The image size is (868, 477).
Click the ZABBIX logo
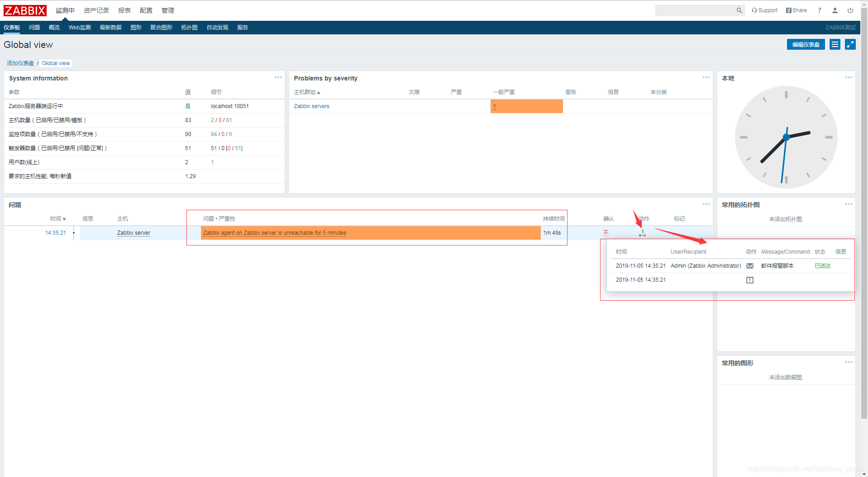coord(25,10)
